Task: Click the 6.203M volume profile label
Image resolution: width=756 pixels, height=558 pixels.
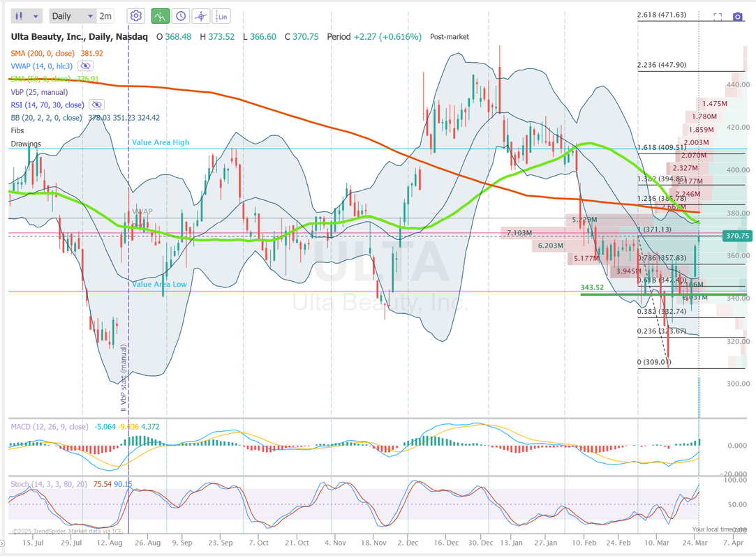Action: pyautogui.click(x=551, y=246)
